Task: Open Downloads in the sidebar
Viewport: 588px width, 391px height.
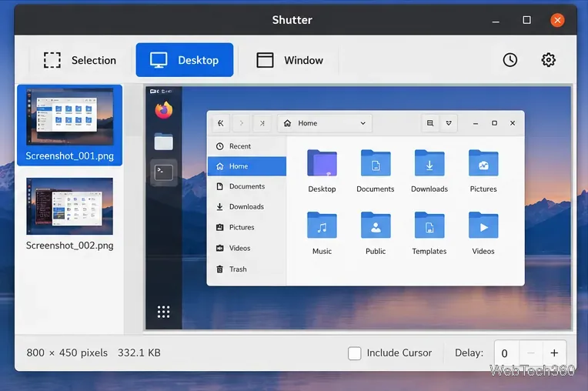Action: pos(247,206)
